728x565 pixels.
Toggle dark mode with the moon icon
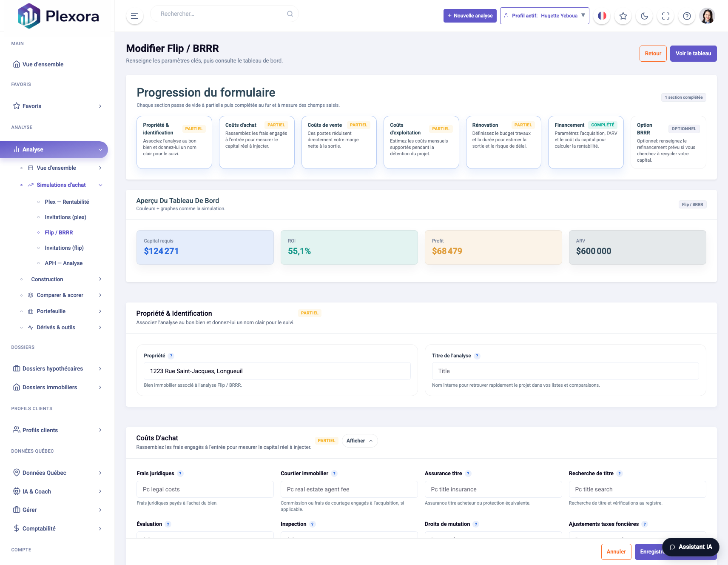tap(644, 16)
